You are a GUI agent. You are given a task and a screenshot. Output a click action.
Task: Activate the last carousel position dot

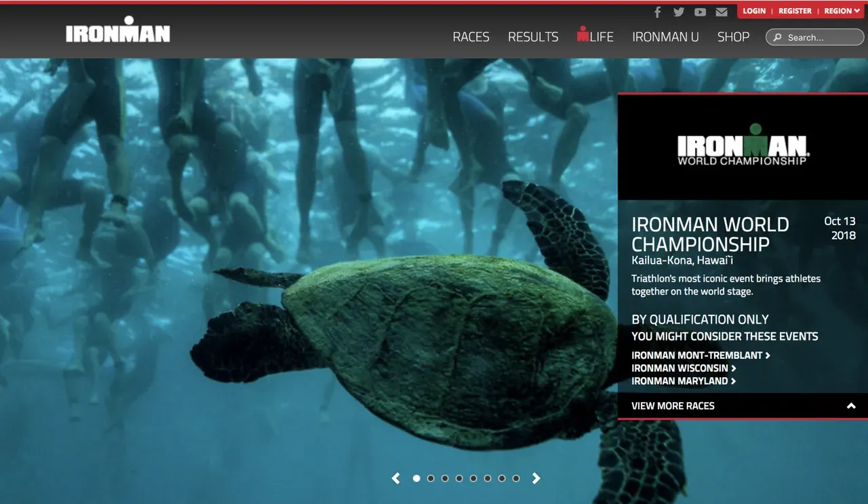point(516,478)
